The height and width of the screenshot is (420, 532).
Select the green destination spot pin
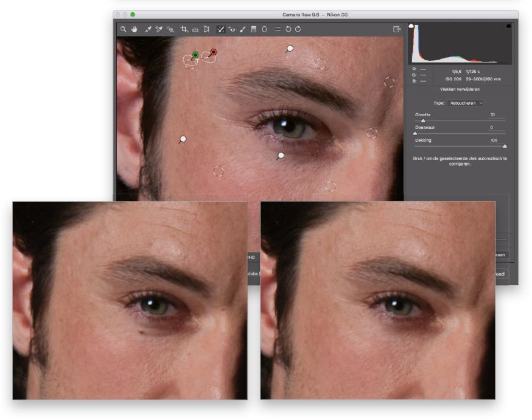tap(195, 55)
